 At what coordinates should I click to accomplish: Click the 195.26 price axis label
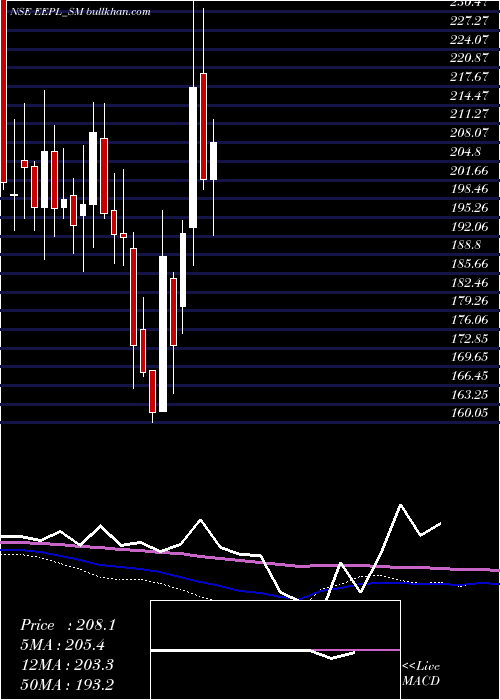[469, 208]
